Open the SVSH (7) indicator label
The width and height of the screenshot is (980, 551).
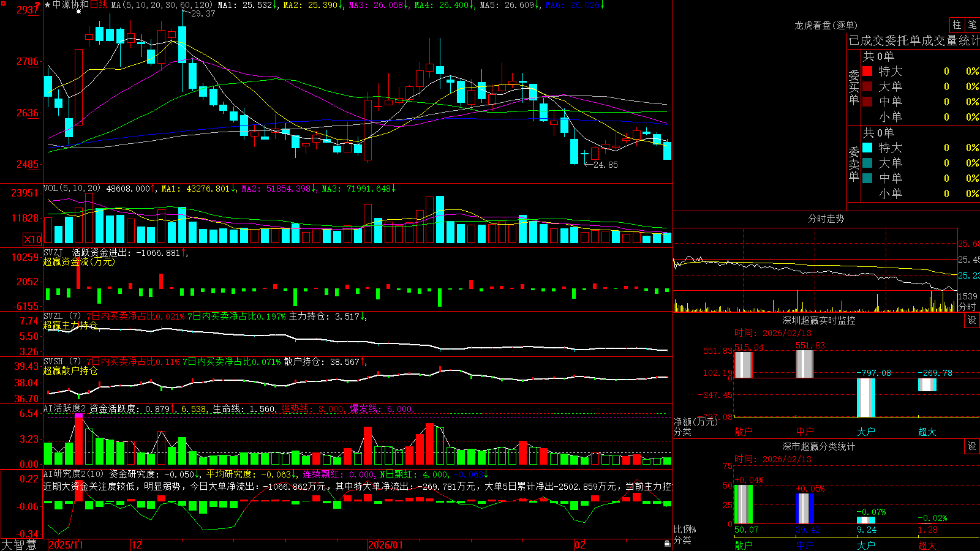coord(62,362)
